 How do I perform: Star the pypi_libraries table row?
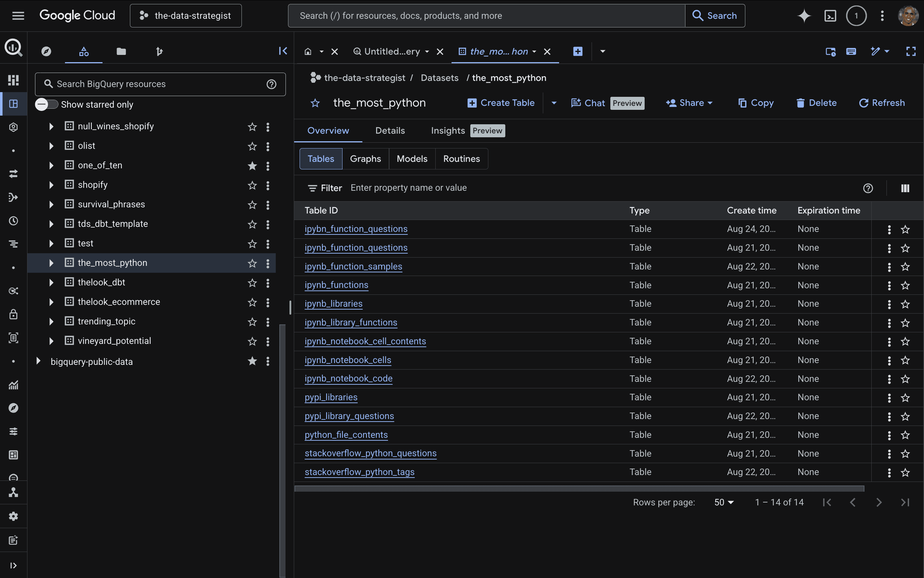point(905,398)
